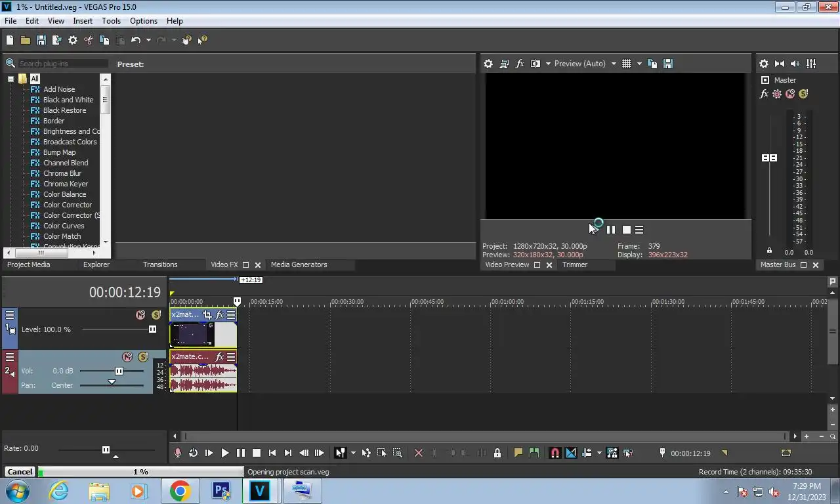Open the mixing console faders icon

[811, 64]
